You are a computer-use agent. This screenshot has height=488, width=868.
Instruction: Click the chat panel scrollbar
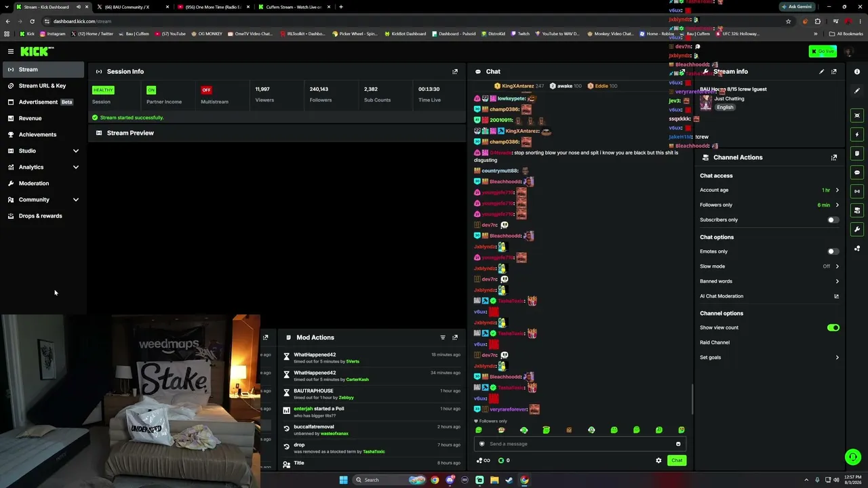pyautogui.click(x=692, y=400)
